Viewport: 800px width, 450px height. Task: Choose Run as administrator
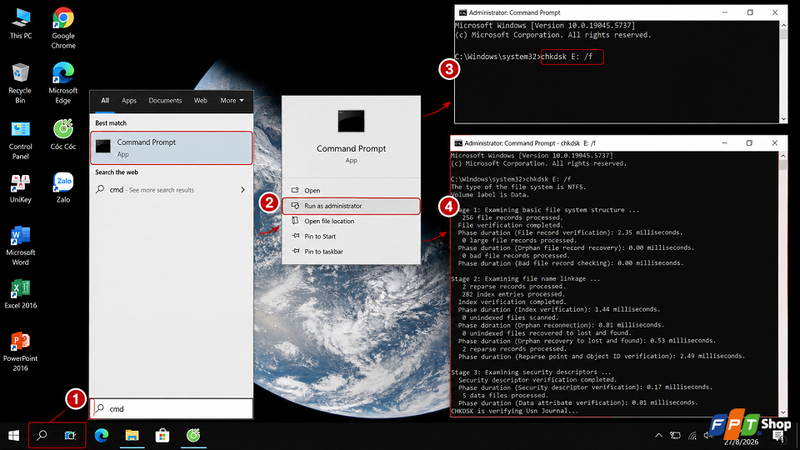click(x=352, y=206)
